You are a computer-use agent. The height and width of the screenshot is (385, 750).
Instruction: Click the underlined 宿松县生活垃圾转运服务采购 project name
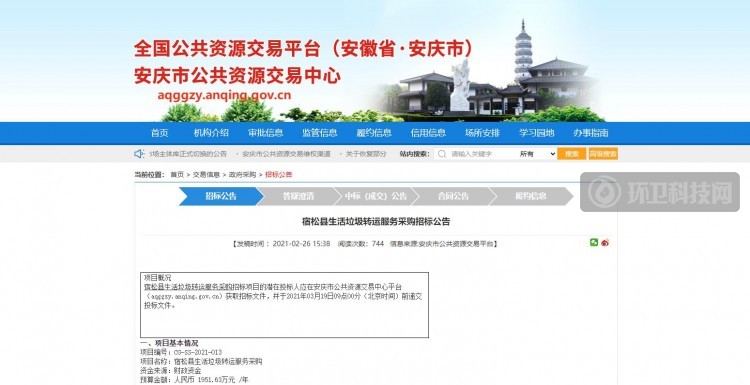(x=188, y=286)
